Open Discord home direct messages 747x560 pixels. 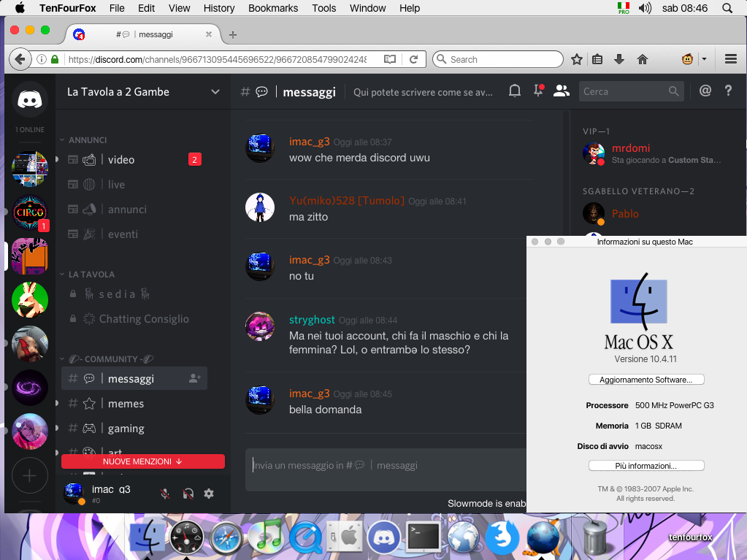tap(29, 99)
